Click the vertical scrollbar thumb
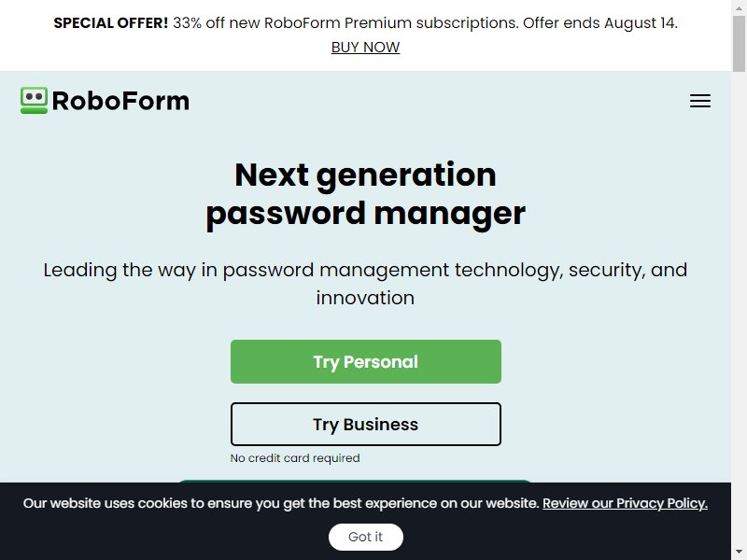Screen dimensions: 747x560 pyautogui.click(x=739, y=44)
